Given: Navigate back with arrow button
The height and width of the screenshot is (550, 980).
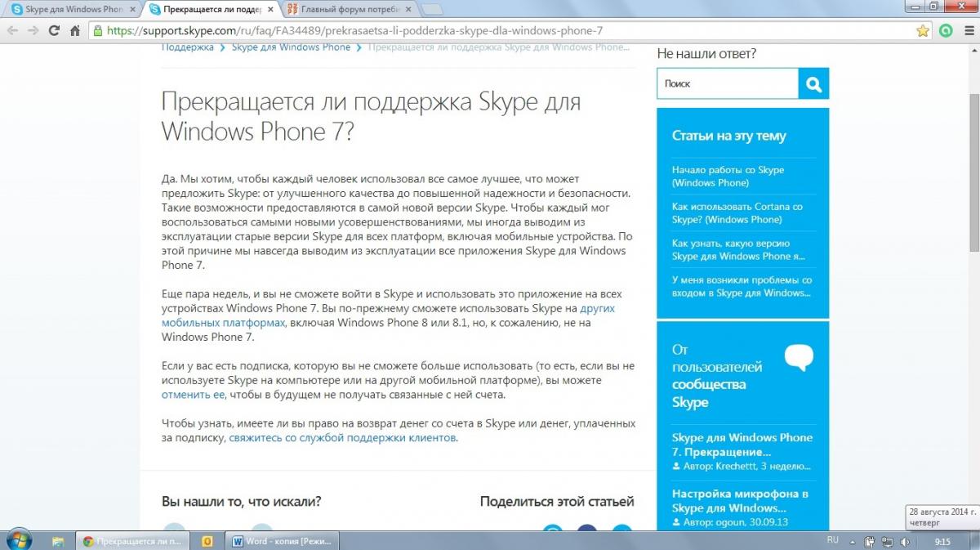Looking at the screenshot, I should click(11, 30).
